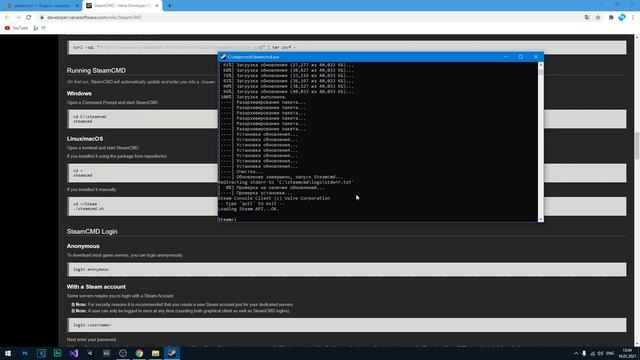Open the Chrome three-dot menu
The height and width of the screenshot is (360, 640).
[633, 18]
